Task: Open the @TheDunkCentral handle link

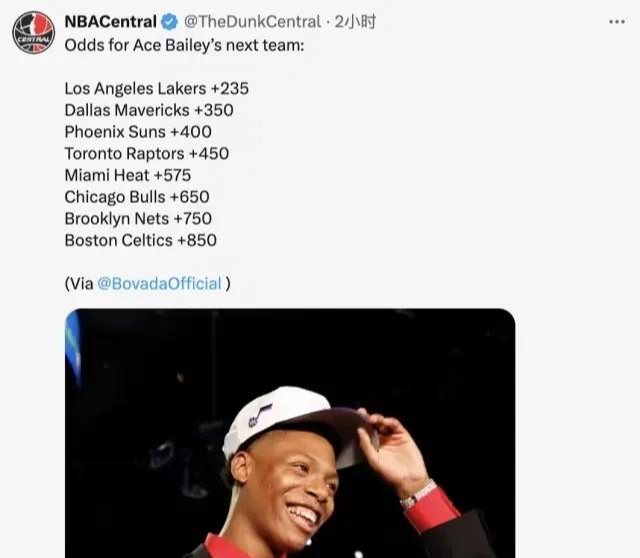Action: tap(252, 22)
